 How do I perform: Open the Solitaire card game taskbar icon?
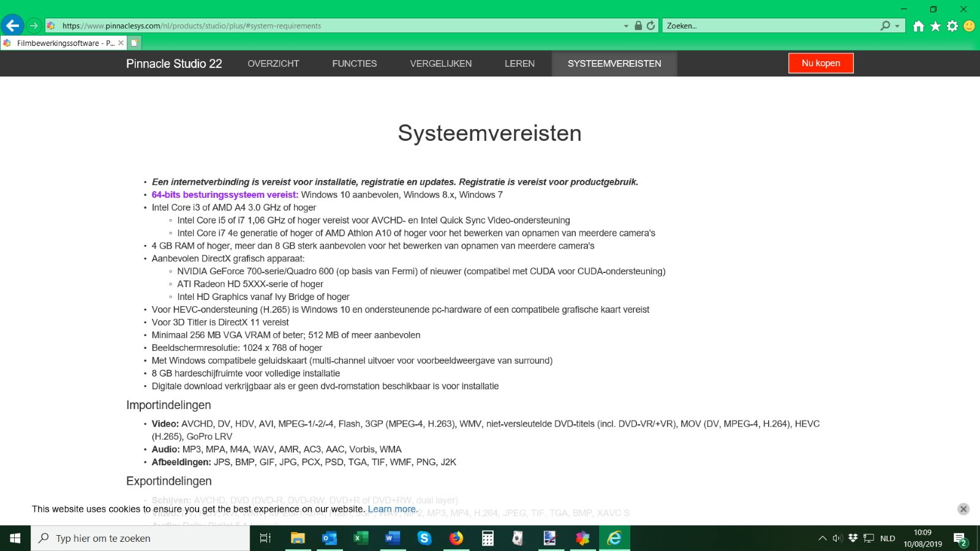[518, 538]
